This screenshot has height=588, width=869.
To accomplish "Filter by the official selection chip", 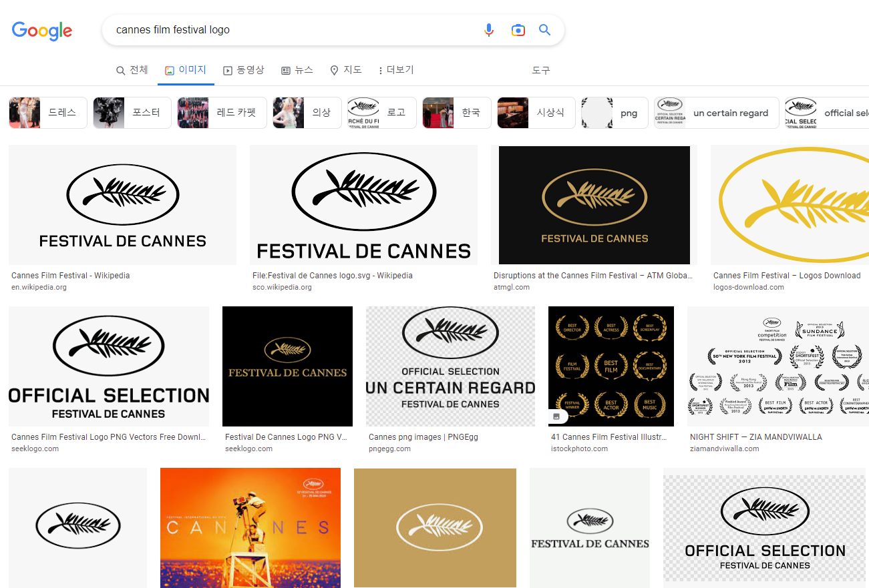I will pyautogui.click(x=827, y=113).
